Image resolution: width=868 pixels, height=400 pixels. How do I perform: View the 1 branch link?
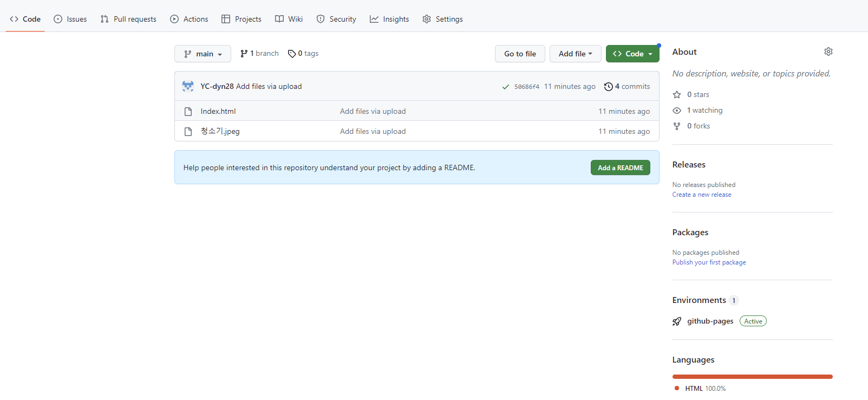coord(259,54)
